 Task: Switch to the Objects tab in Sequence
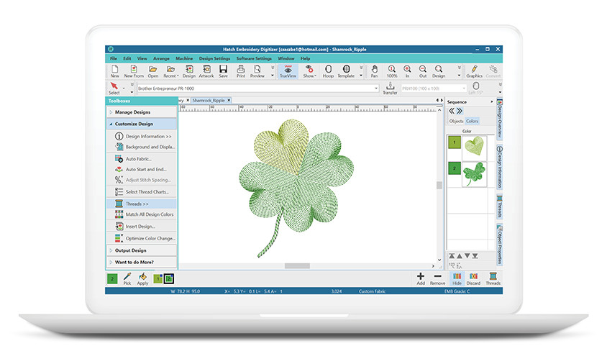coord(456,122)
